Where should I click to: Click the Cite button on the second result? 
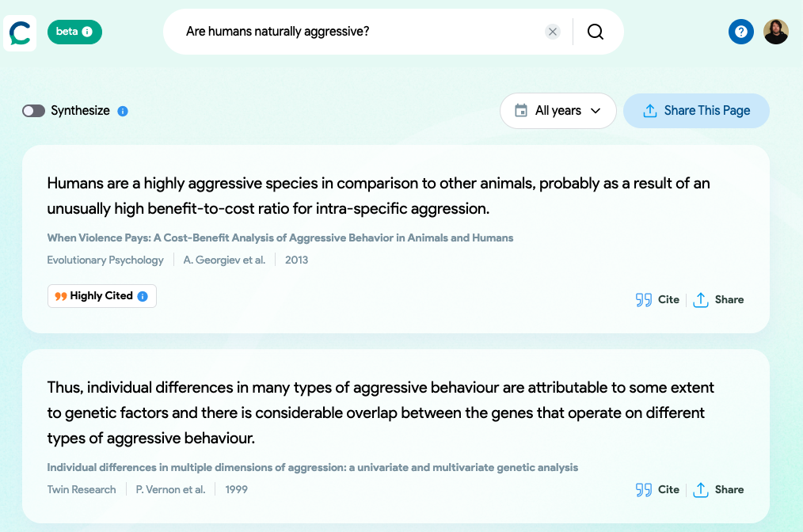point(668,489)
